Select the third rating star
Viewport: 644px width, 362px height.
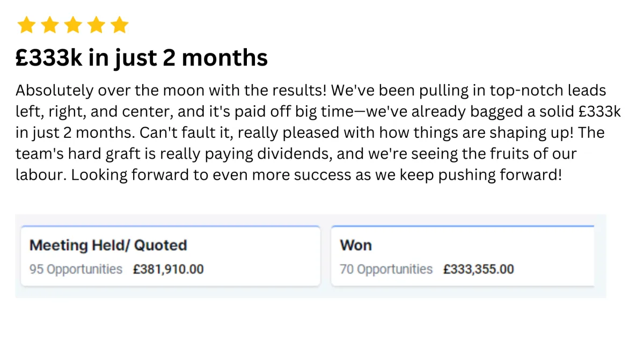(x=73, y=25)
